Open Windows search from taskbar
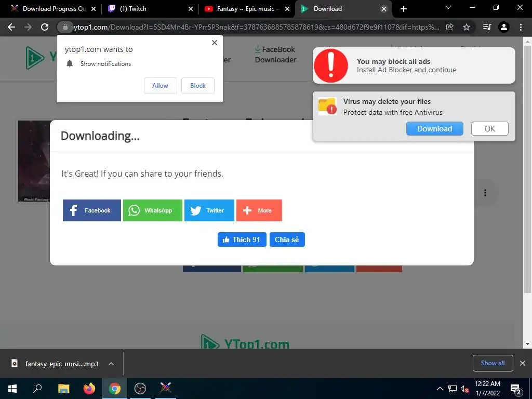 coord(37,389)
